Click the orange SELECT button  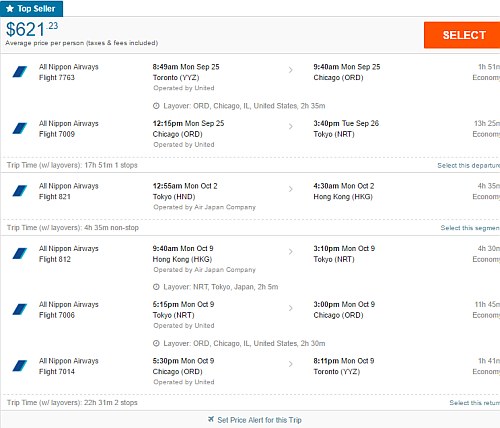pos(462,35)
